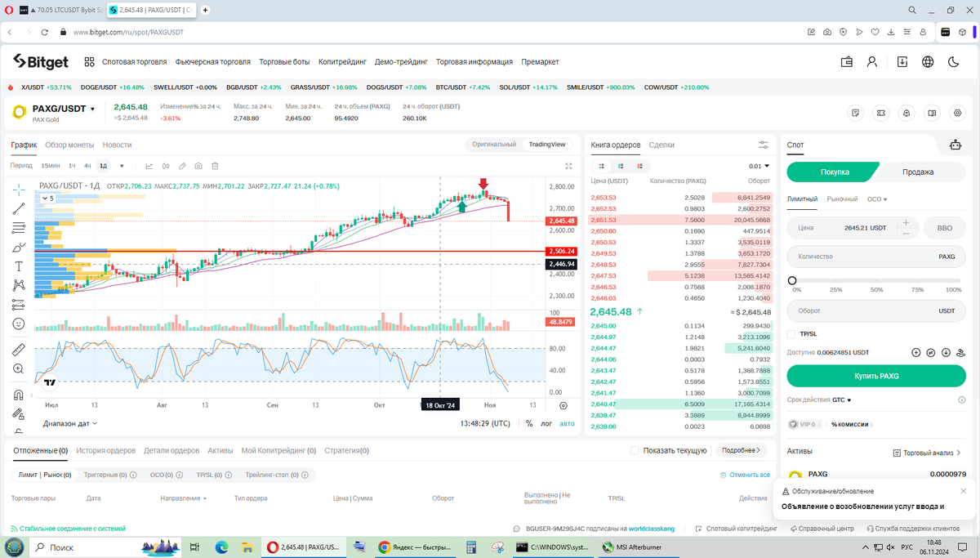
Task: Select the 'Рыночный' order tab
Action: pyautogui.click(x=842, y=199)
